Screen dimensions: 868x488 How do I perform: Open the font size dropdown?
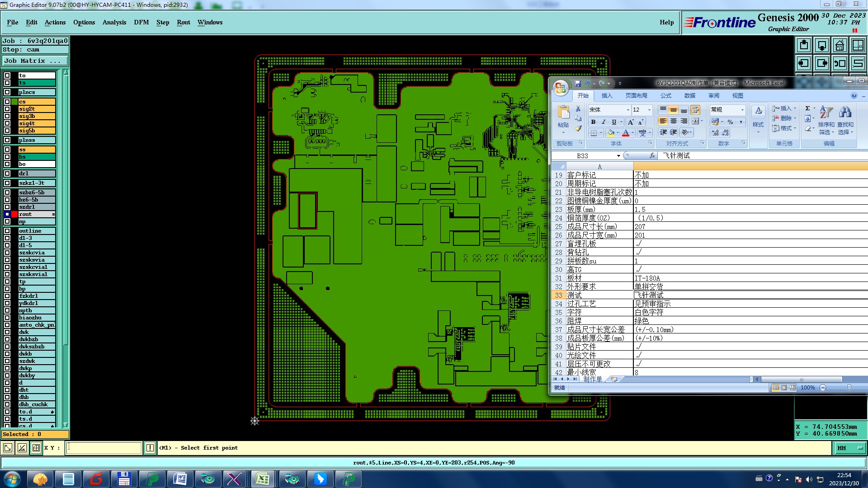pos(649,110)
